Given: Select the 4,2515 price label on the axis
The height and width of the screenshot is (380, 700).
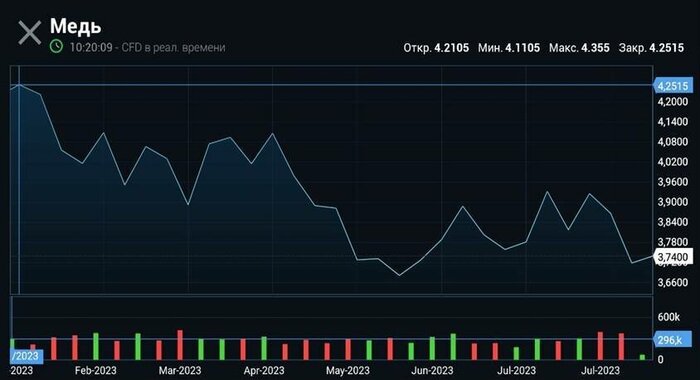Looking at the screenshot, I should click(672, 85).
